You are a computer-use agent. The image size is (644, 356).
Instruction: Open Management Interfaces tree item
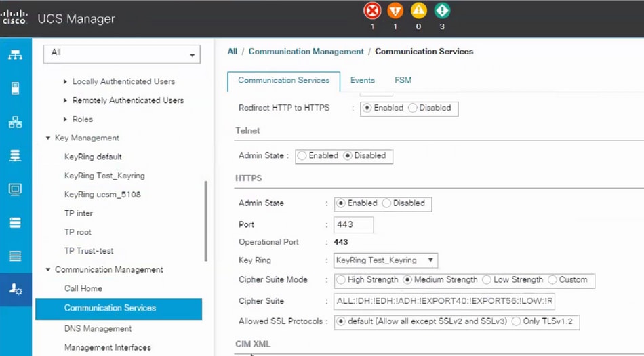108,348
